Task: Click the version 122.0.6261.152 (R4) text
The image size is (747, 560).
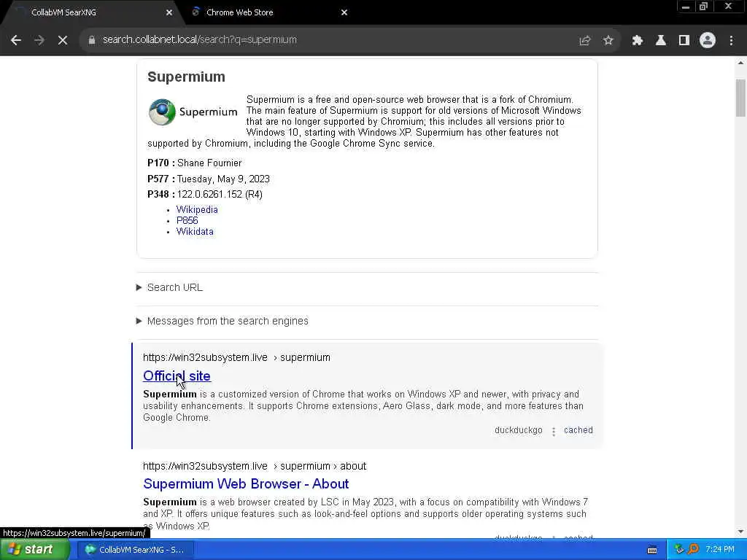Action: pyautogui.click(x=220, y=194)
